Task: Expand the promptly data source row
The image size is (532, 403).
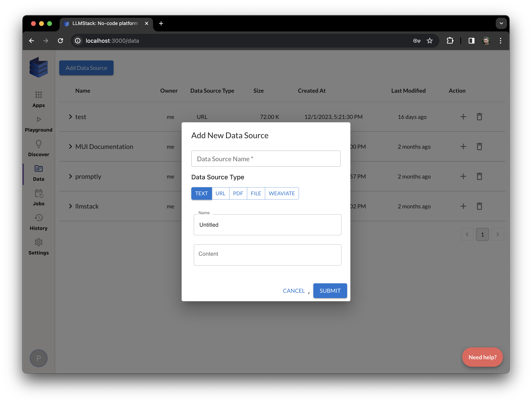Action: [x=70, y=177]
